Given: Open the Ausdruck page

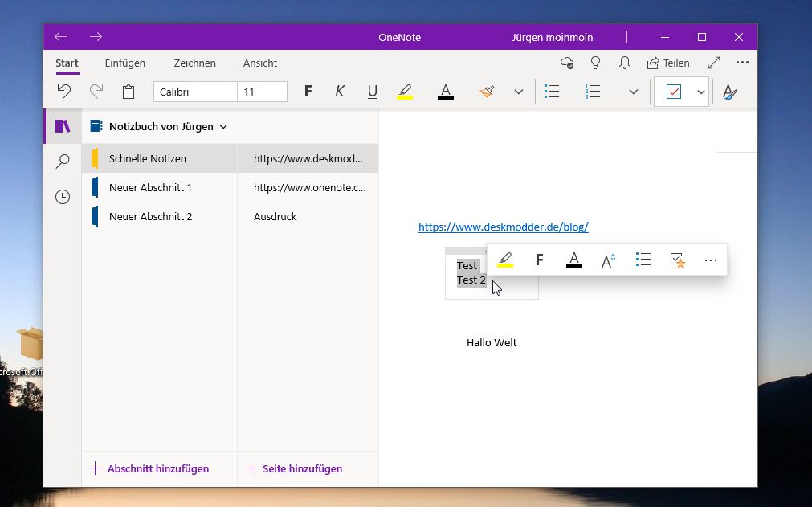Looking at the screenshot, I should 308,216.
